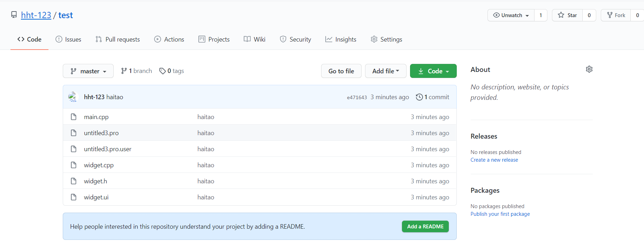
Task: Click the fork icon on the Fork button
Action: [610, 15]
